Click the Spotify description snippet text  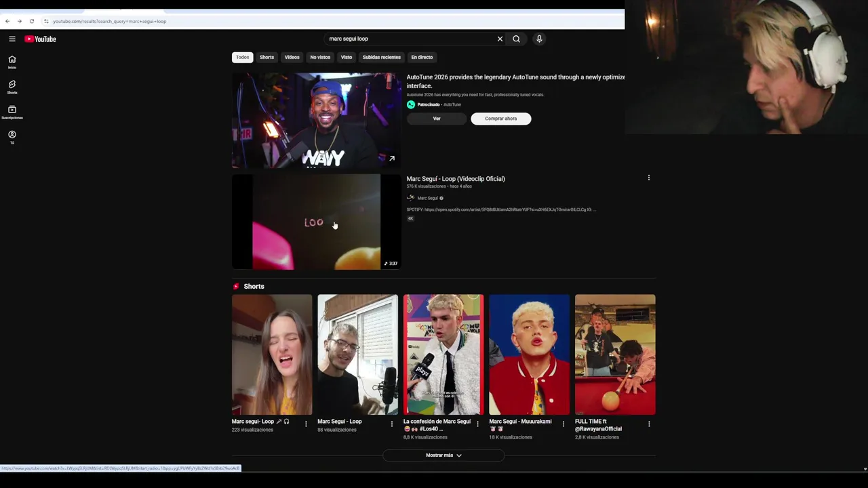(501, 209)
